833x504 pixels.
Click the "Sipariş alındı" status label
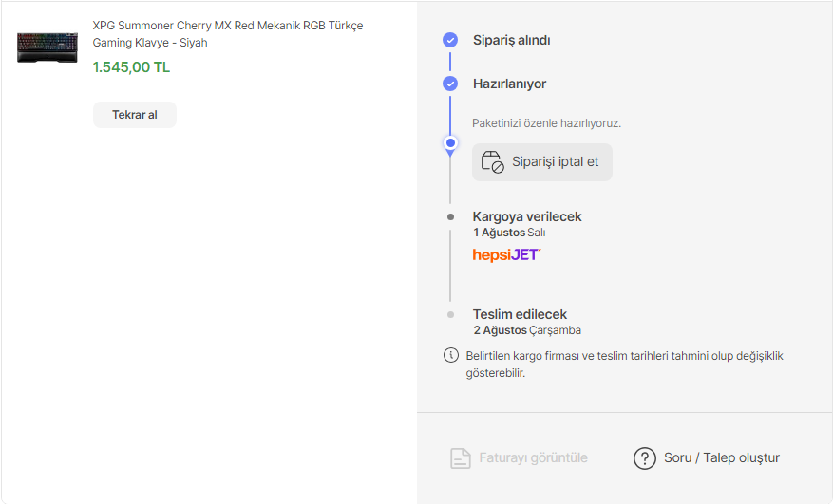coord(511,40)
